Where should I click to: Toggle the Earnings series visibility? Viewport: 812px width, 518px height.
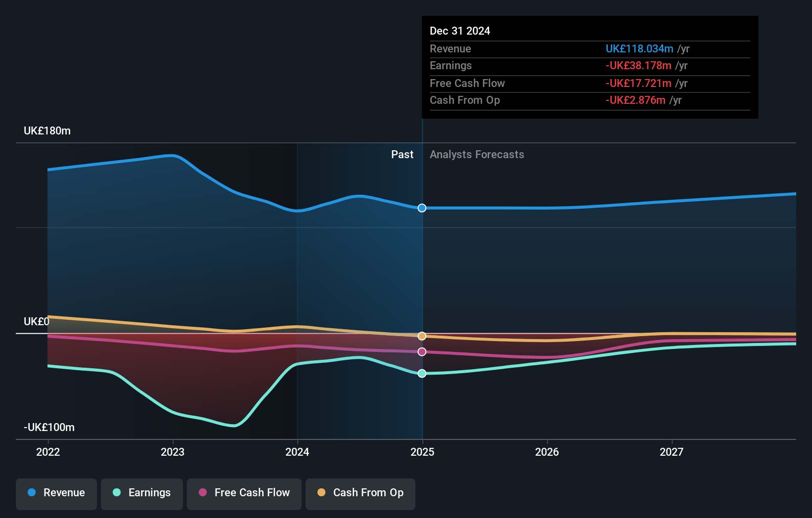(141, 493)
